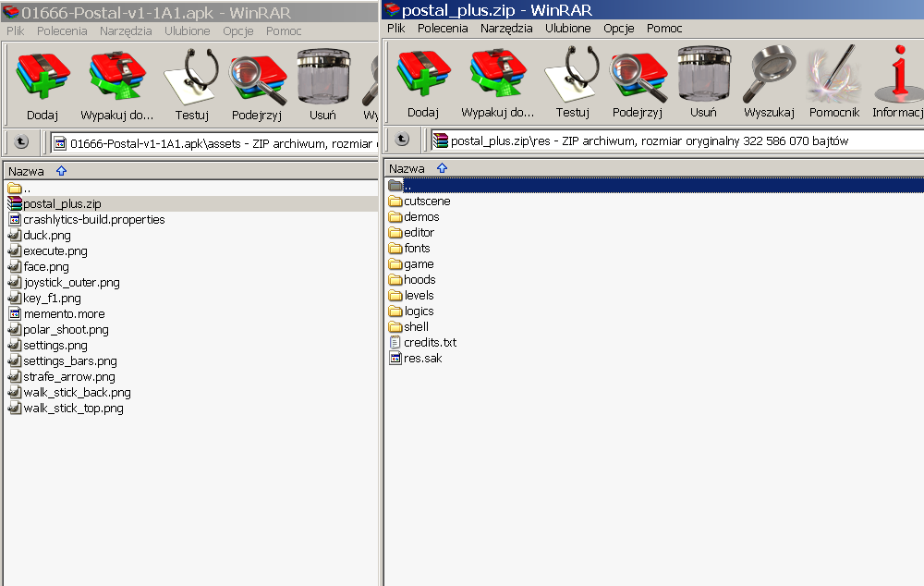Image resolution: width=924 pixels, height=586 pixels.
Task: Select the settings.png file
Action: (48, 346)
